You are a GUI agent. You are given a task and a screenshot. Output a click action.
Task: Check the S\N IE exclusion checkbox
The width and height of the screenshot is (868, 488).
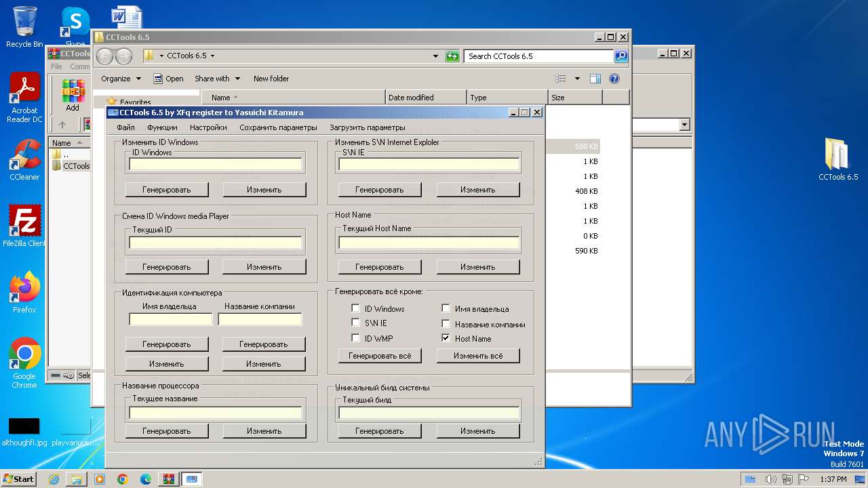(x=355, y=323)
